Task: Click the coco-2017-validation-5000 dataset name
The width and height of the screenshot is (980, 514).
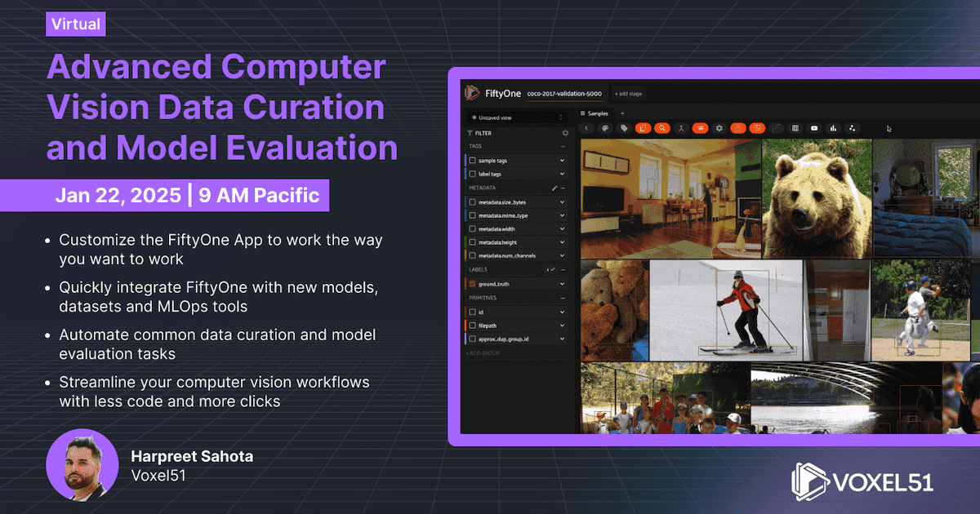Action: [x=565, y=94]
